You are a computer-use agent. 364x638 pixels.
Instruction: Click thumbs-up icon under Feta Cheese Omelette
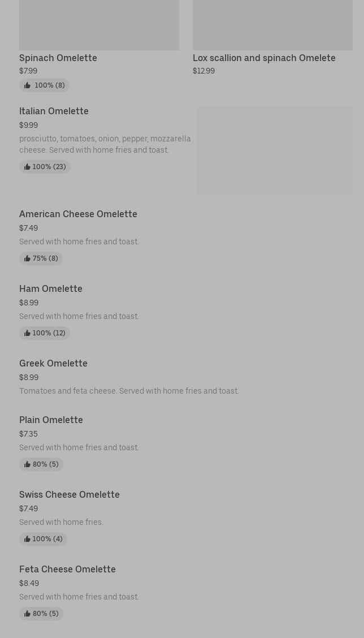[27, 614]
